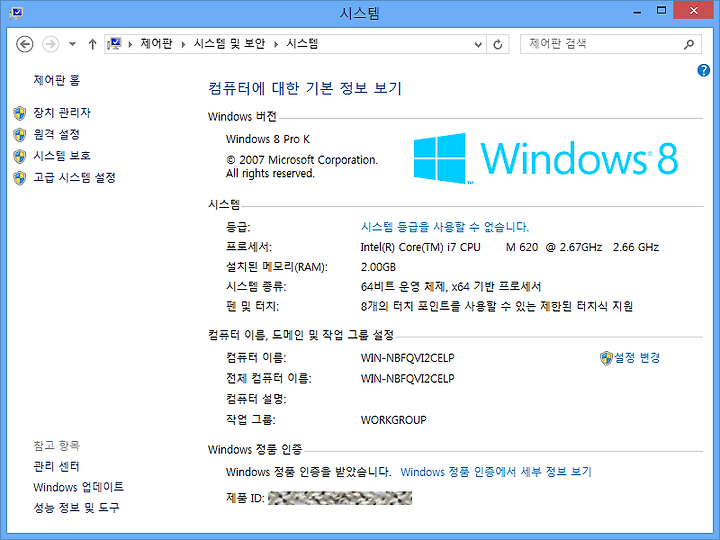Viewport: 720px width, 540px height.
Task: Click the 64비트 운영 체제 system type value
Action: tap(451, 287)
